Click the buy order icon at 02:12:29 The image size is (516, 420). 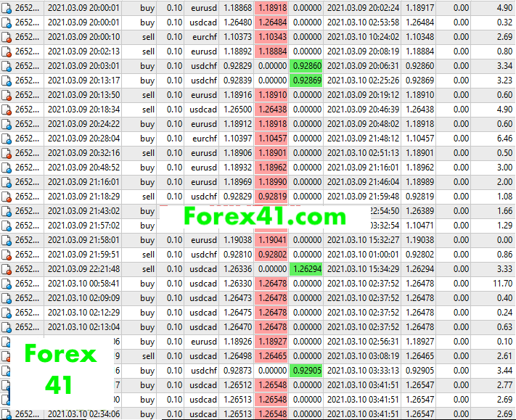point(7,313)
